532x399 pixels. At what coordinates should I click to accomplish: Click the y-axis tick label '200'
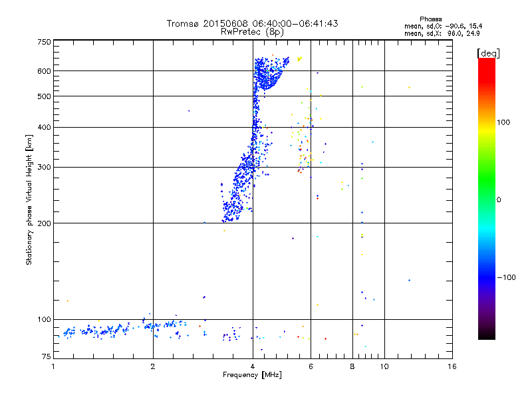(x=44, y=223)
